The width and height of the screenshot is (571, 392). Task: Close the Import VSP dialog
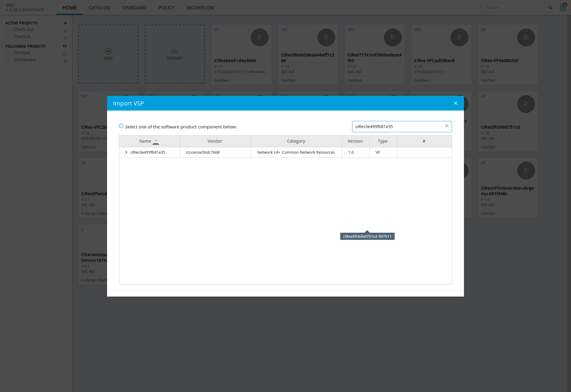455,103
